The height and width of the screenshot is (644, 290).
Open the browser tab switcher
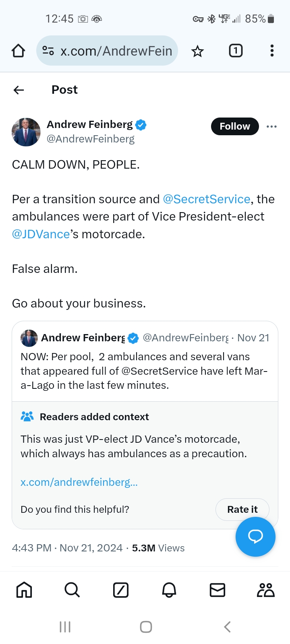(x=236, y=51)
